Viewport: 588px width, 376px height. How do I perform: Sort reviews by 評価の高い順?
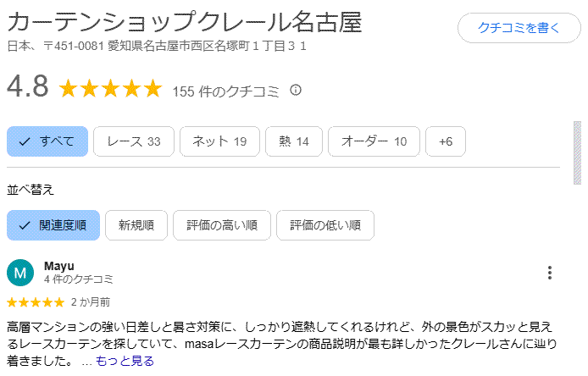[x=222, y=225]
